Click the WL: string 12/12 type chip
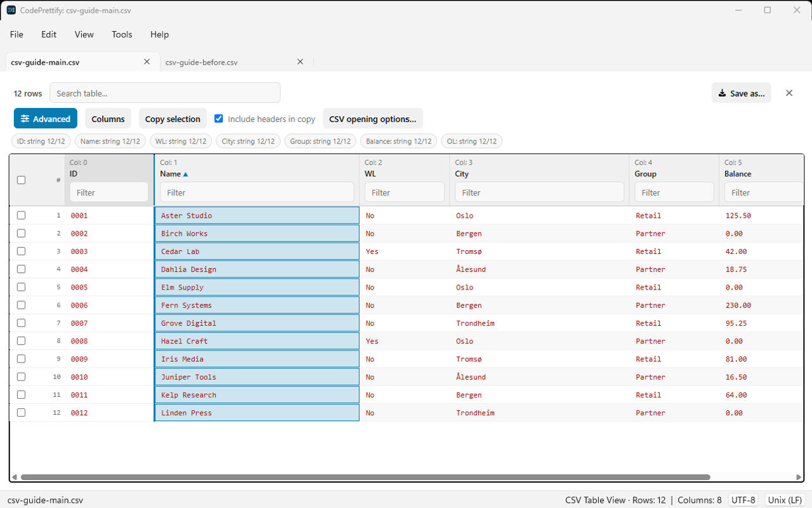The width and height of the screenshot is (812, 508). pyautogui.click(x=181, y=141)
